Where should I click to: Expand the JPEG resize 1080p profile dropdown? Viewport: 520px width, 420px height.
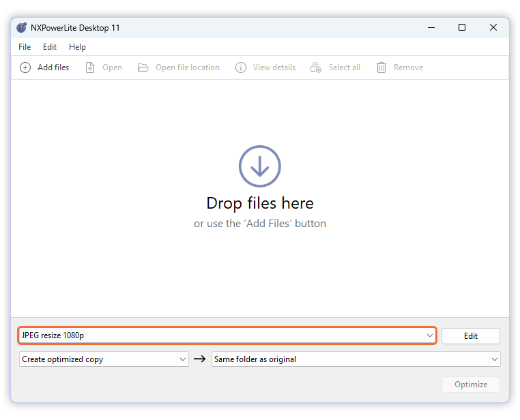[x=227, y=335]
